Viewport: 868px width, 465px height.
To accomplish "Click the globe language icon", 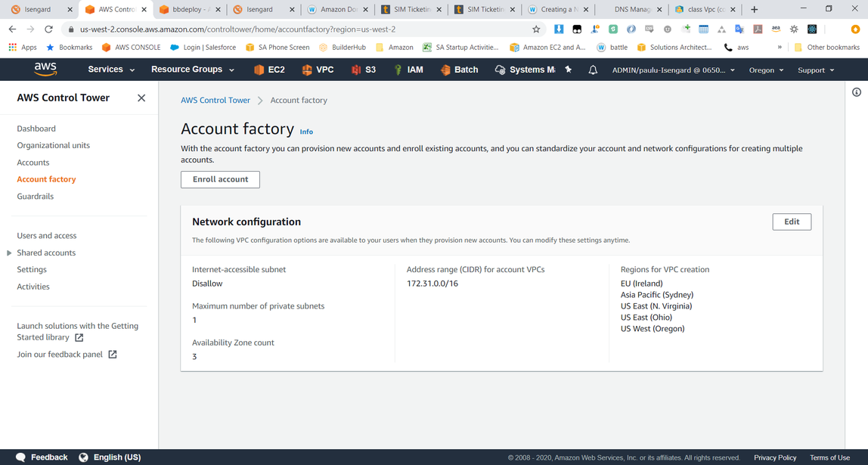I will (84, 457).
